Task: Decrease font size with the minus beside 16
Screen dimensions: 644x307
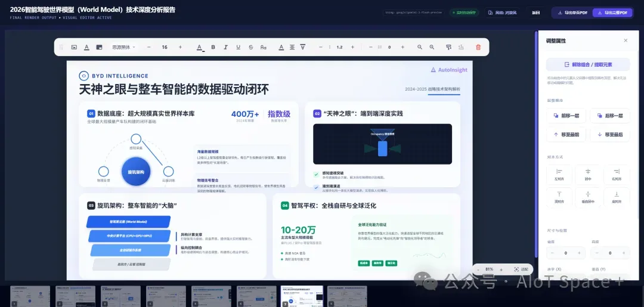Action: coord(148,47)
